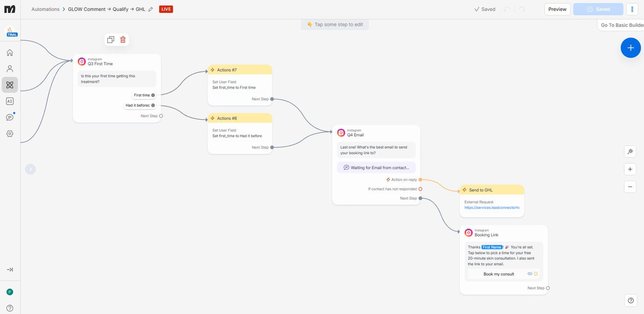
Task: Click the First time quick reply
Action: tap(143, 95)
